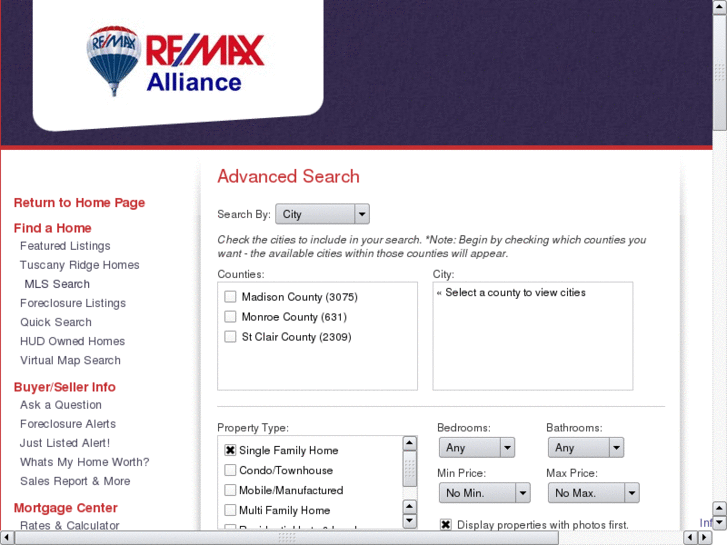Viewport: 727px width, 545px height.
Task: Check the St Clair County checkbox
Action: pos(230,336)
